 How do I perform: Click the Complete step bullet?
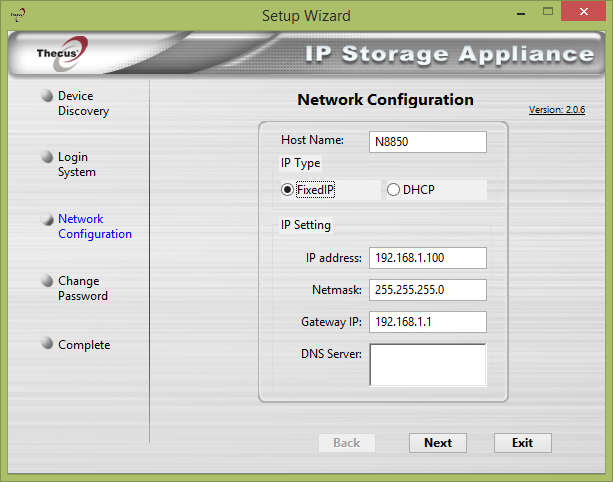tap(46, 344)
